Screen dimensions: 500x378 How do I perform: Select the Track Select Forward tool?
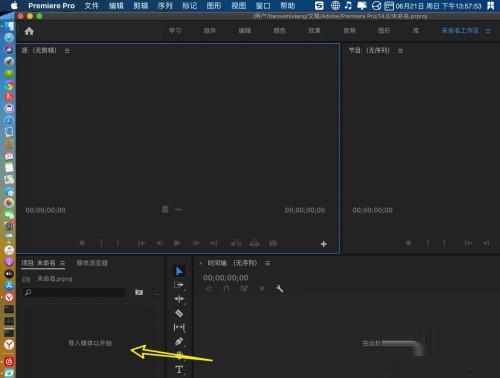coord(179,285)
